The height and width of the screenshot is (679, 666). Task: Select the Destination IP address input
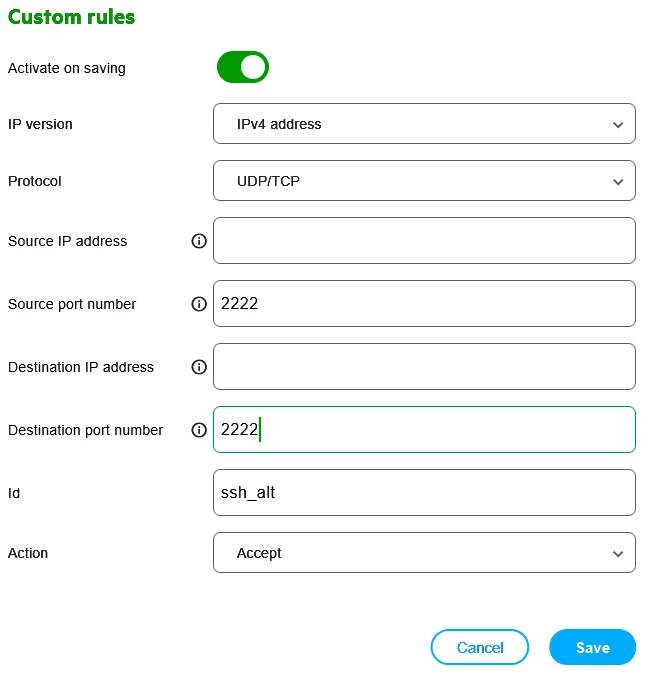[x=424, y=367]
